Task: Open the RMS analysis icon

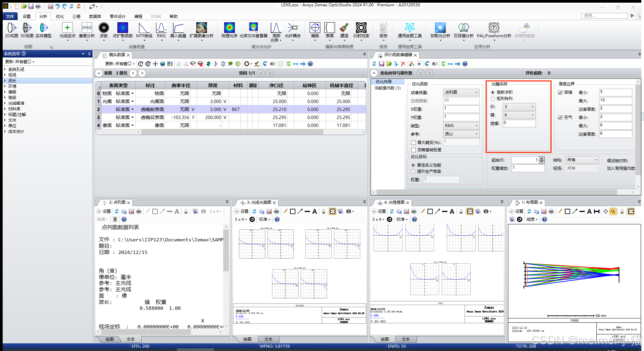Action: [161, 31]
